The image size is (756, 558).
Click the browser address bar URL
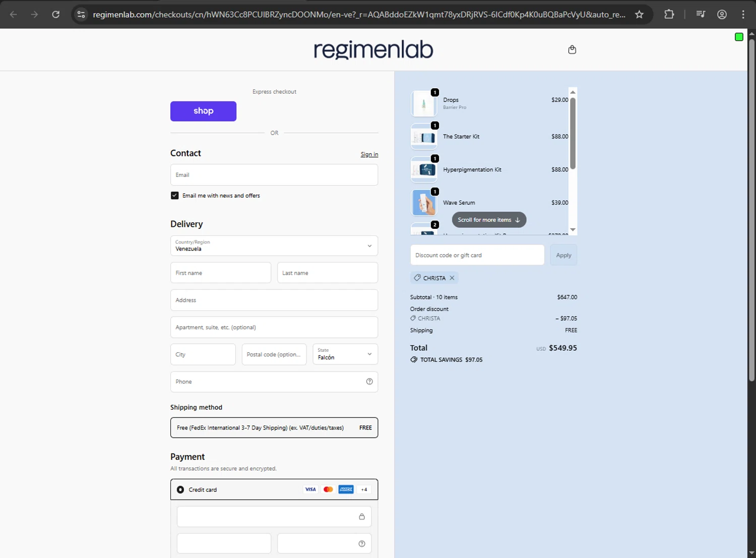click(359, 15)
